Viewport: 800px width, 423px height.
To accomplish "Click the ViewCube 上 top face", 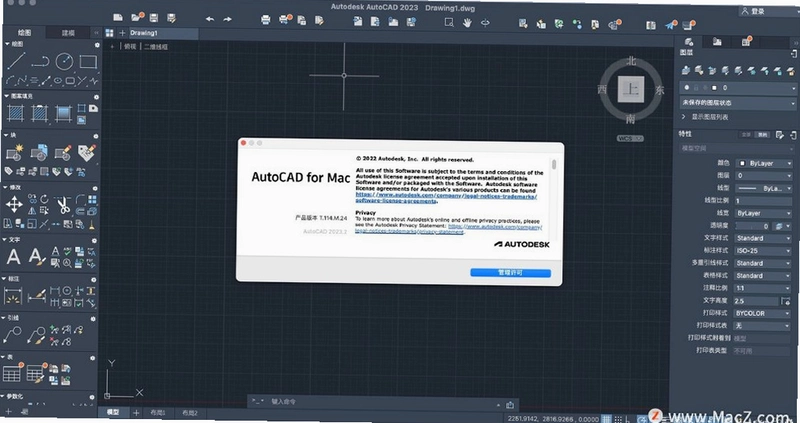I will 631,90.
